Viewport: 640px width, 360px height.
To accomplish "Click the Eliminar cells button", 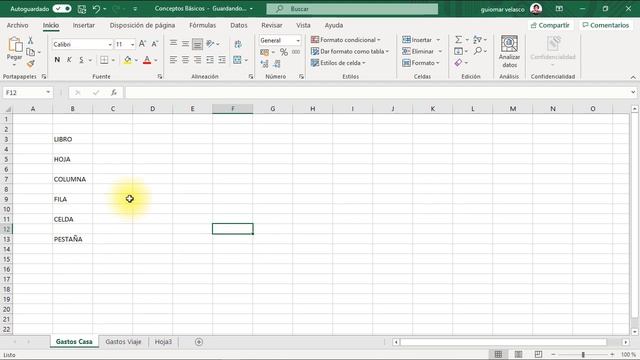I will point(422,51).
